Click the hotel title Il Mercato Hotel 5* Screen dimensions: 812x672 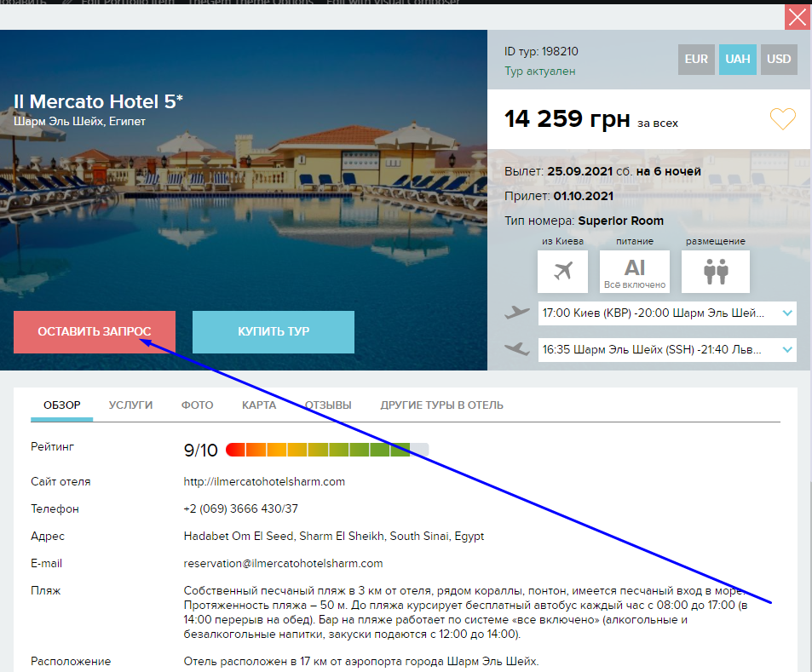(x=98, y=101)
